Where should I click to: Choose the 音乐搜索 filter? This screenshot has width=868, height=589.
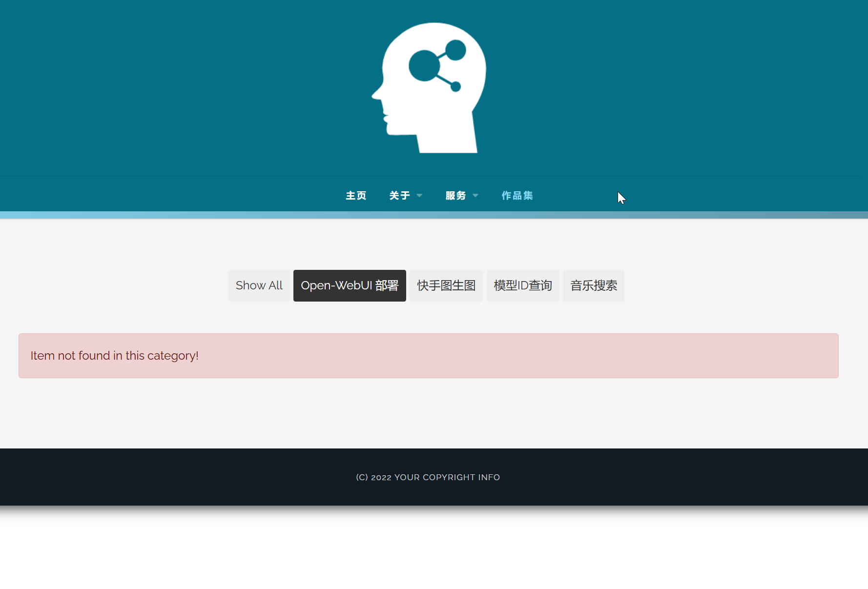pos(594,285)
